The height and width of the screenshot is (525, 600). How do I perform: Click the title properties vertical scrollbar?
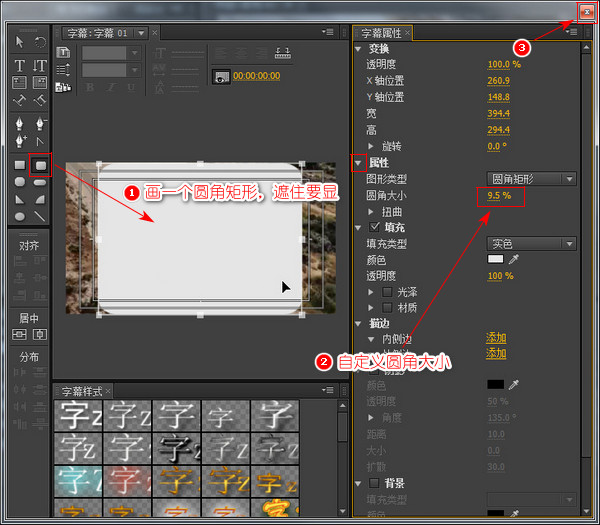tap(586, 256)
